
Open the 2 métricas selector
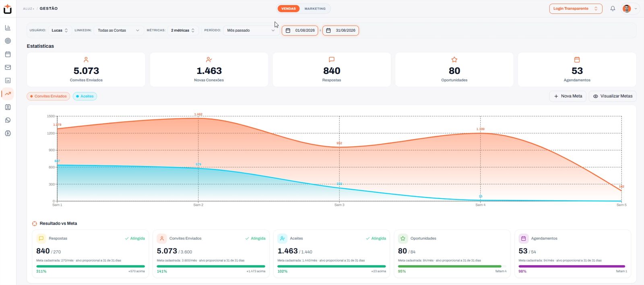(x=183, y=30)
